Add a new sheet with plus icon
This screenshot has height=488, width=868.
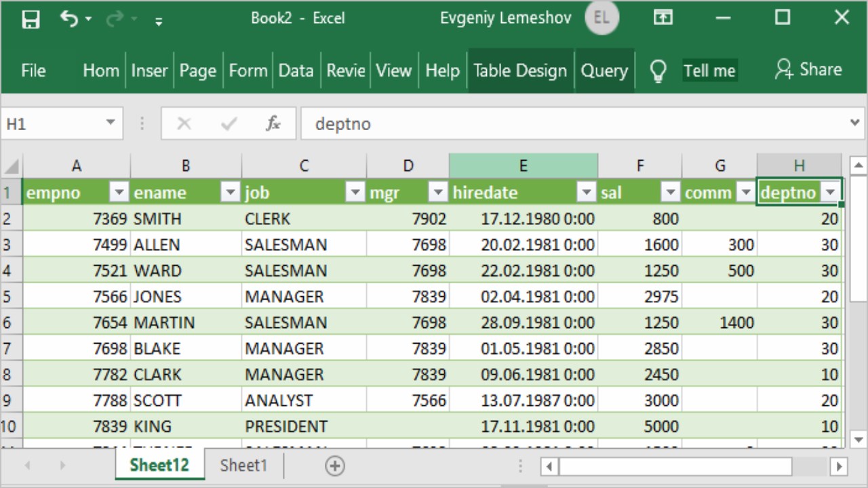[335, 466]
